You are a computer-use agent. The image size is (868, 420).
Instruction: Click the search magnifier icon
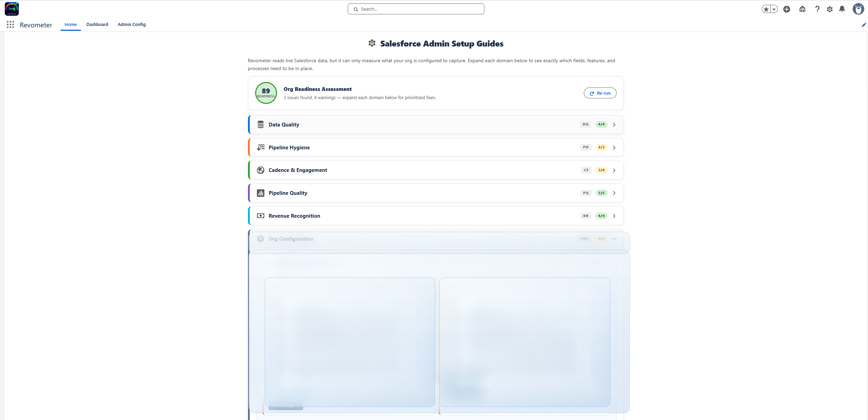click(x=356, y=9)
